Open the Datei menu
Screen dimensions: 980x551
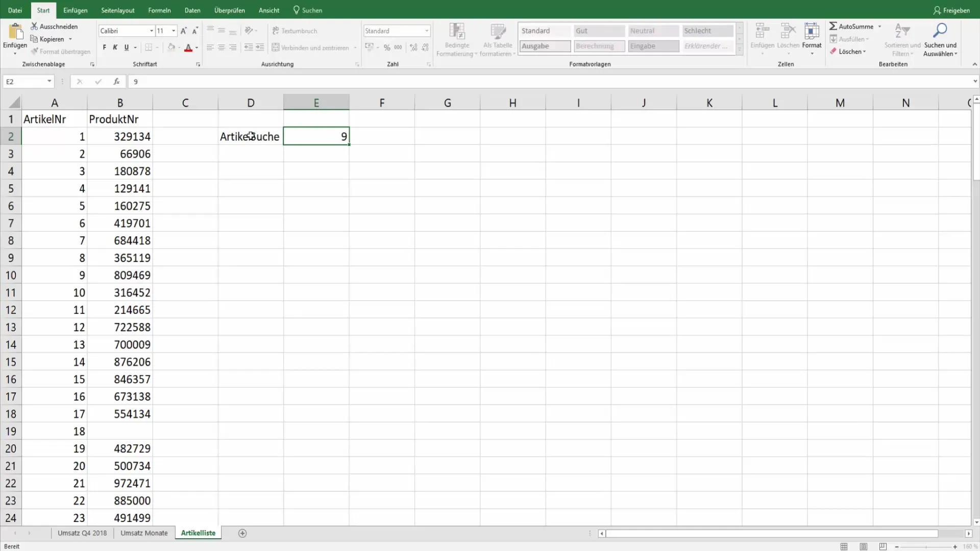(x=15, y=10)
